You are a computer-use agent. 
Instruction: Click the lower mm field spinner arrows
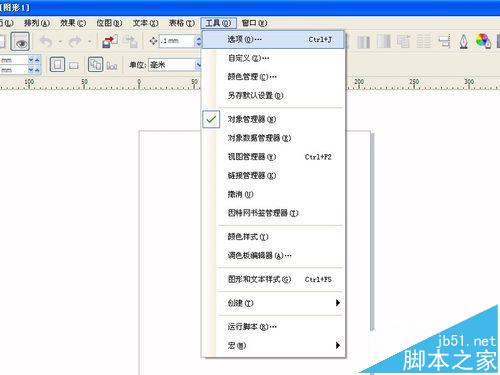(x=34, y=70)
